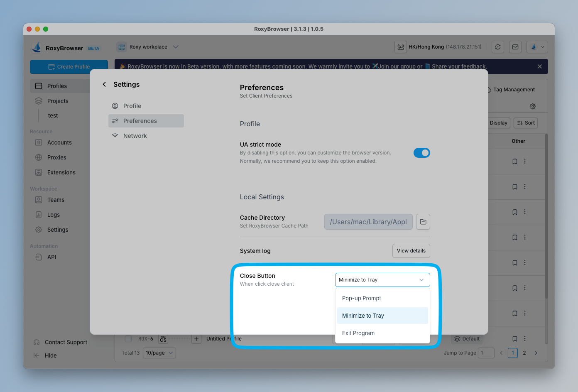Click Default tag in ROX-6 row
Image resolution: width=578 pixels, height=392 pixels.
tap(467, 339)
